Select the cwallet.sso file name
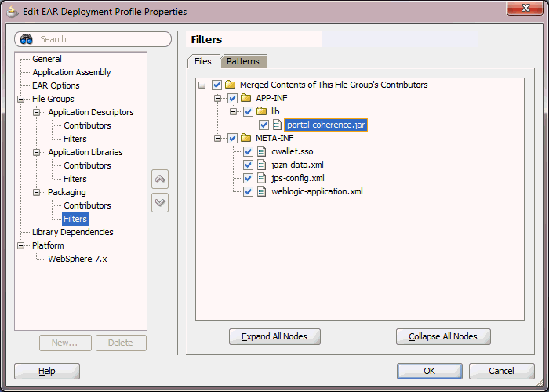 tap(292, 151)
